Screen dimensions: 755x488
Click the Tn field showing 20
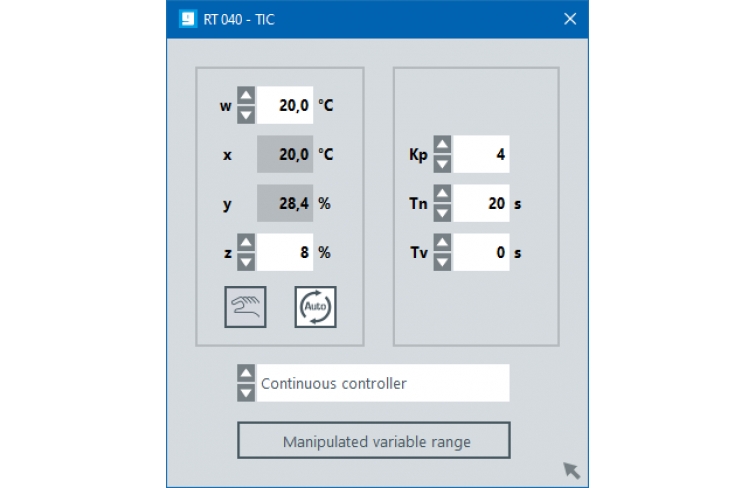coord(482,203)
